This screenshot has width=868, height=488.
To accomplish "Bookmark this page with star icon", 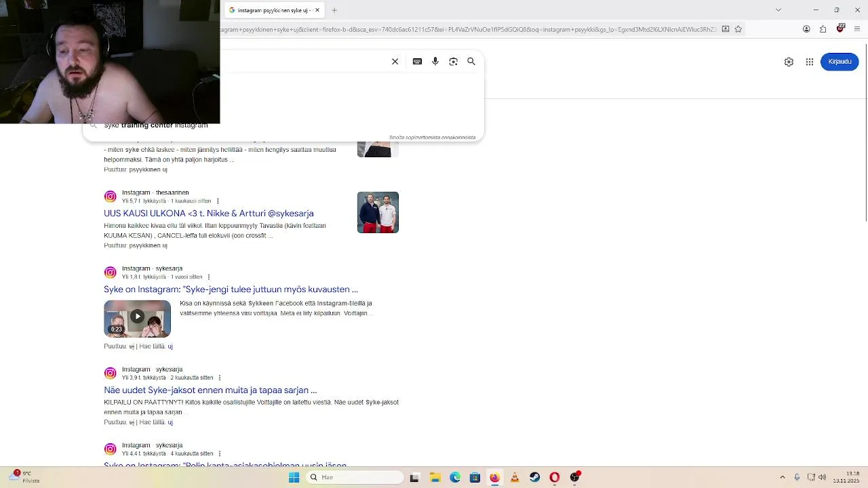I will [738, 29].
